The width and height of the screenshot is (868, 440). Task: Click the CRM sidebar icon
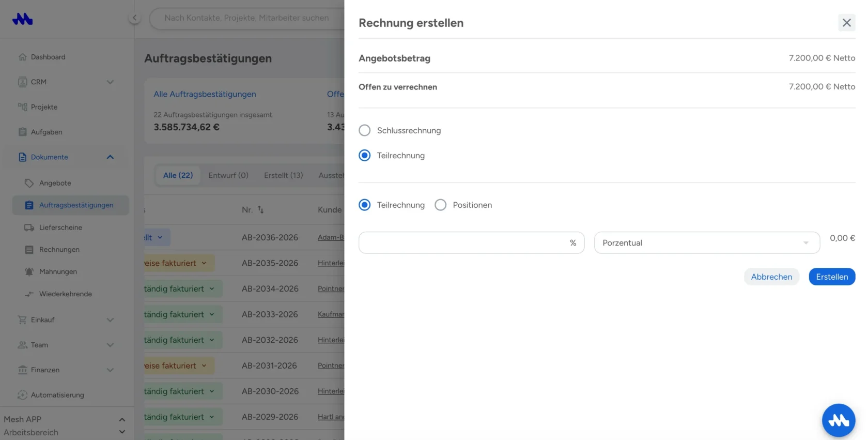click(22, 82)
